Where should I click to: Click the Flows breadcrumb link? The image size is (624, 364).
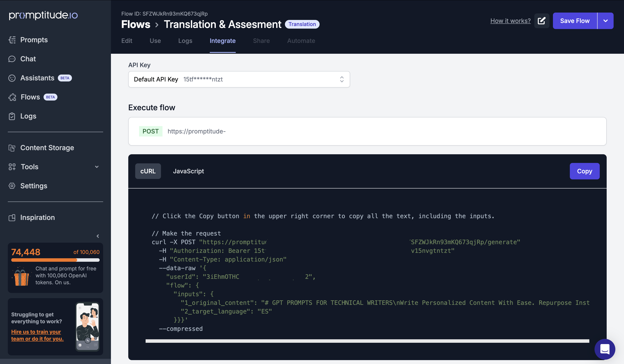136,24
